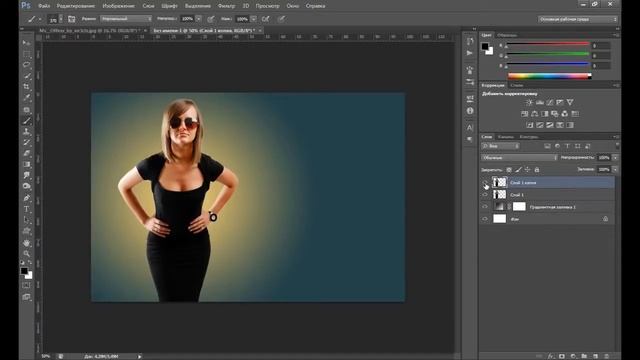
Task: Hide the Слой 1 копия layer
Action: [485, 183]
